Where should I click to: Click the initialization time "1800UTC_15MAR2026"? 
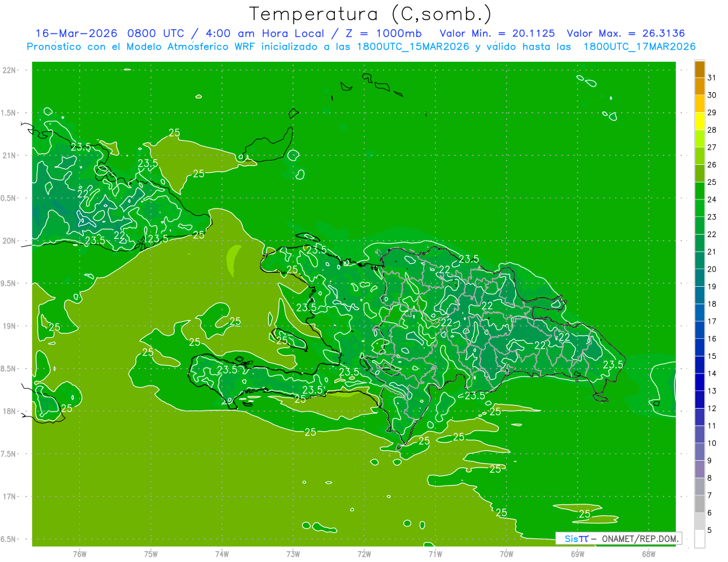coord(414,47)
